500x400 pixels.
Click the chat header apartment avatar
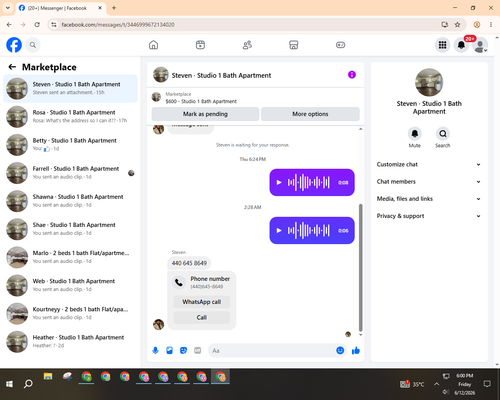click(161, 75)
